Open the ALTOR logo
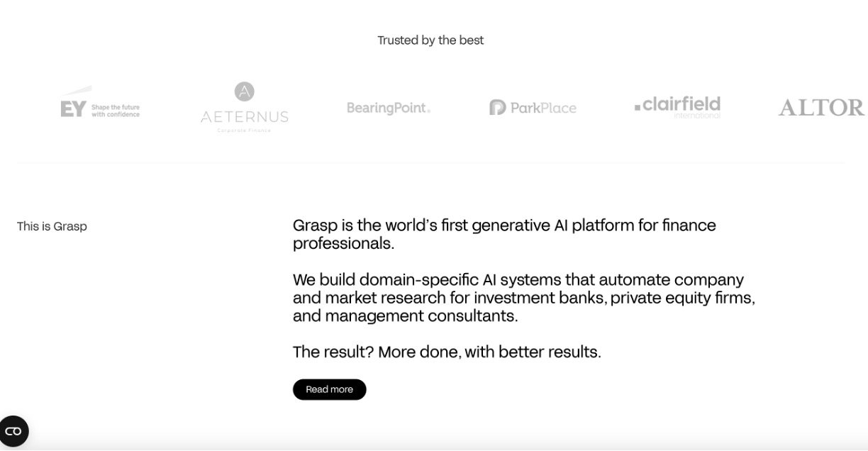 [821, 108]
